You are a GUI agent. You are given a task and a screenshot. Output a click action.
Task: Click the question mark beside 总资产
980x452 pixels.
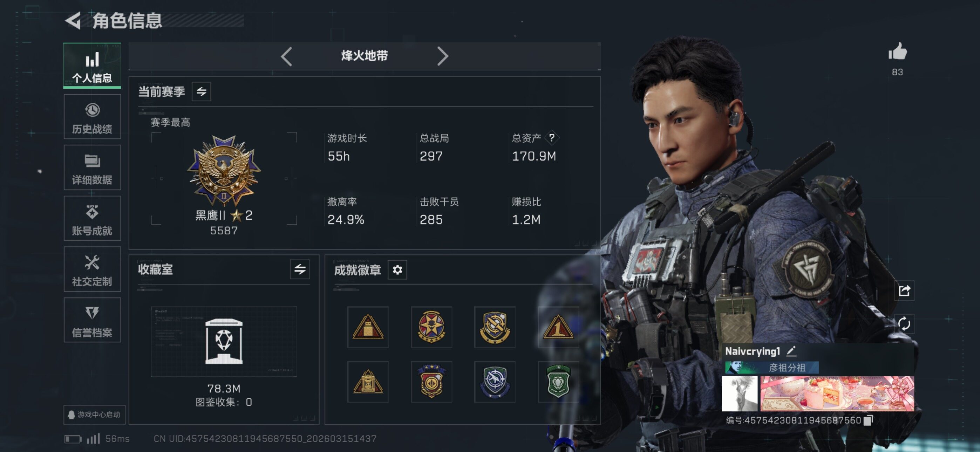click(551, 137)
